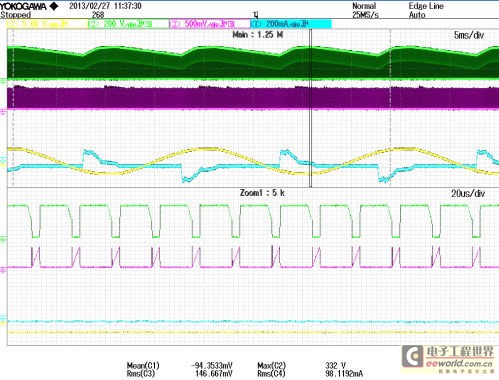Click the 332 V measurement value
This screenshot has width=499, height=380.
[335, 366]
